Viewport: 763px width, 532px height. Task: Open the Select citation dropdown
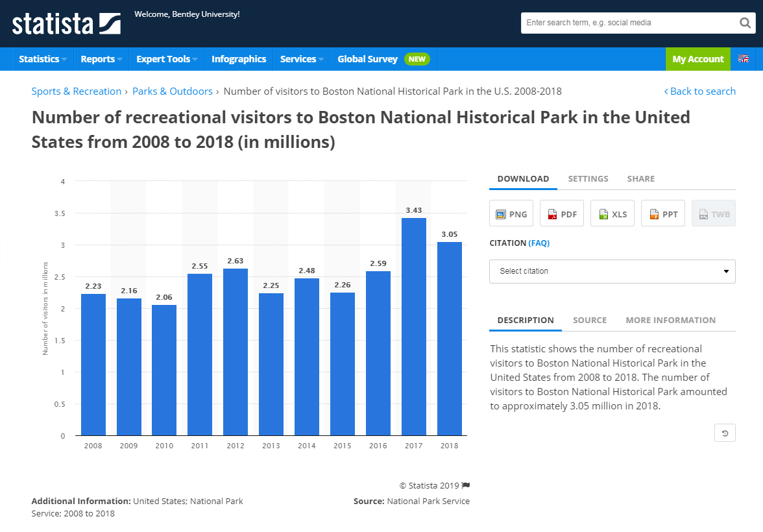coord(612,271)
